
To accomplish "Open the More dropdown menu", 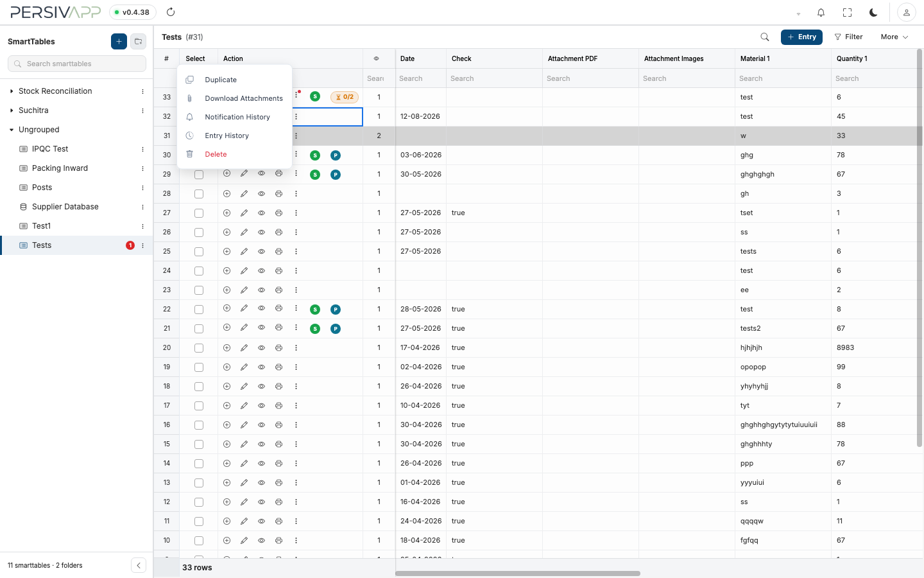I will 894,37.
